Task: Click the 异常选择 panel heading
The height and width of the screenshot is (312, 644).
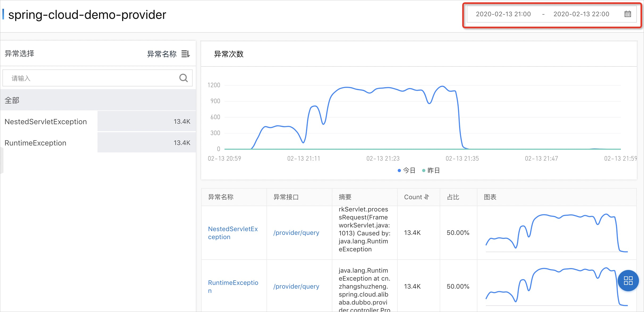Action: tap(19, 53)
